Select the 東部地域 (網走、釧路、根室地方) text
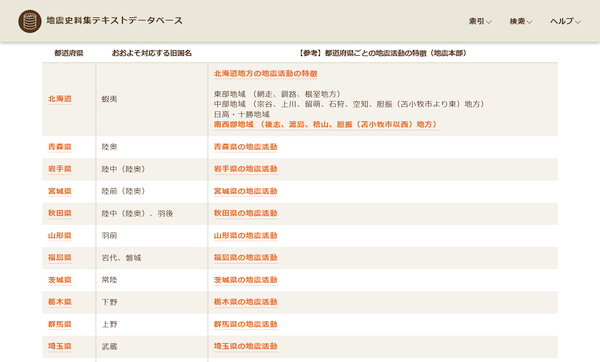600x362 pixels. pyautogui.click(x=277, y=94)
